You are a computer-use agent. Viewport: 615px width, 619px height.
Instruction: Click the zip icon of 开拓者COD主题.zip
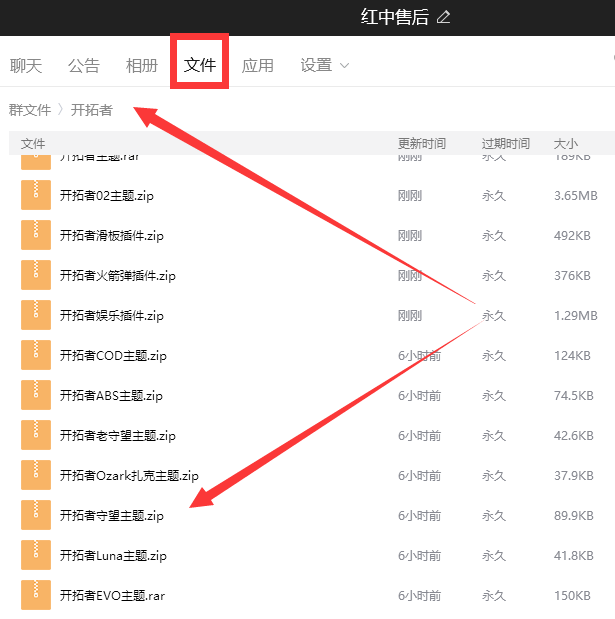[36, 355]
